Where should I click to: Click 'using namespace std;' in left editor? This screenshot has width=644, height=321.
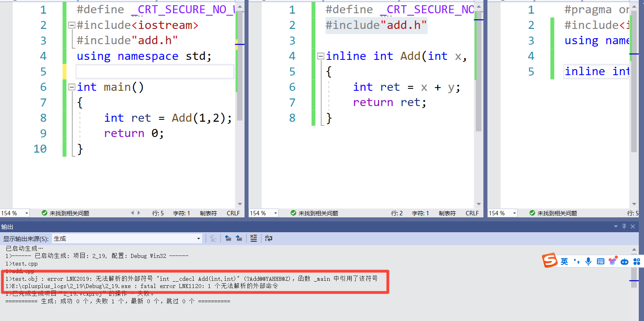(x=144, y=56)
